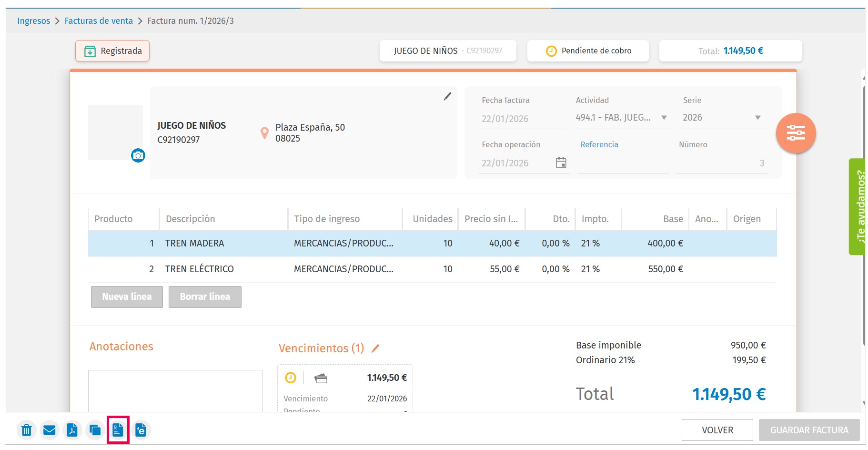The image size is (868, 450).
Task: Click the Borrar línea button
Action: coord(205,297)
